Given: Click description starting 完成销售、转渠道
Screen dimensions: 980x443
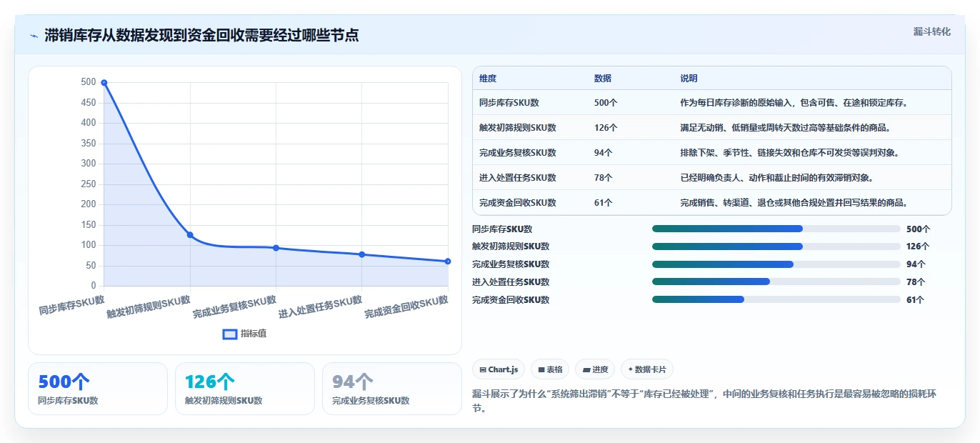Looking at the screenshot, I should [x=794, y=203].
